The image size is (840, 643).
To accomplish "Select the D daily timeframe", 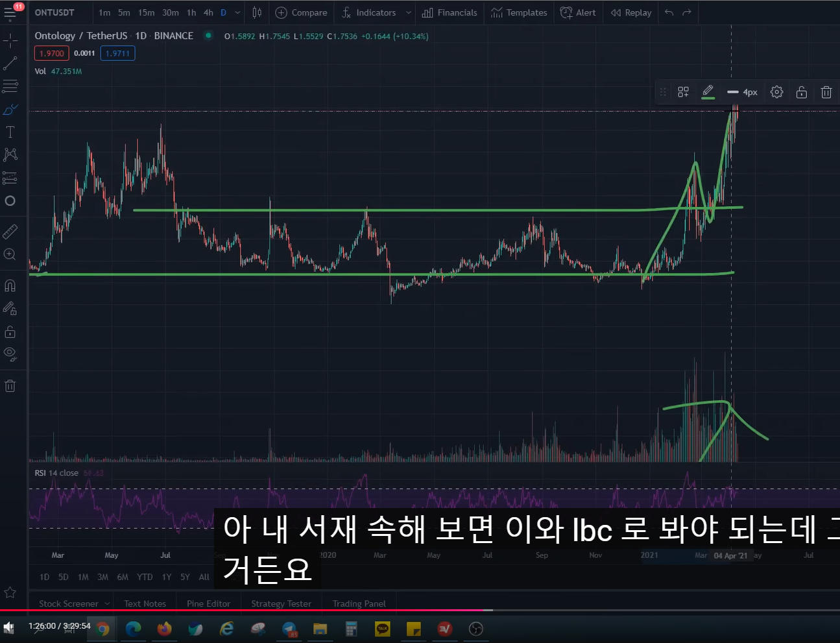I will (223, 12).
